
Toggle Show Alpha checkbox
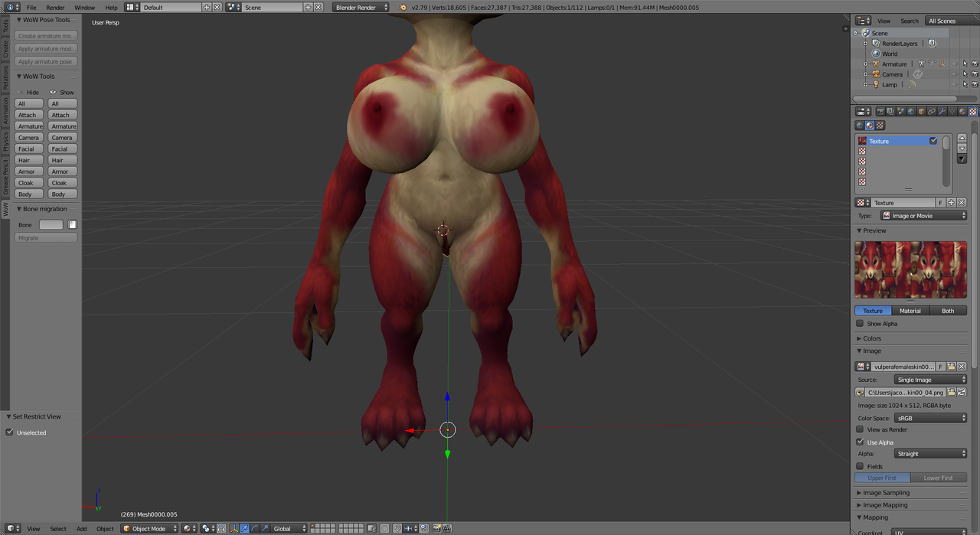(x=860, y=324)
